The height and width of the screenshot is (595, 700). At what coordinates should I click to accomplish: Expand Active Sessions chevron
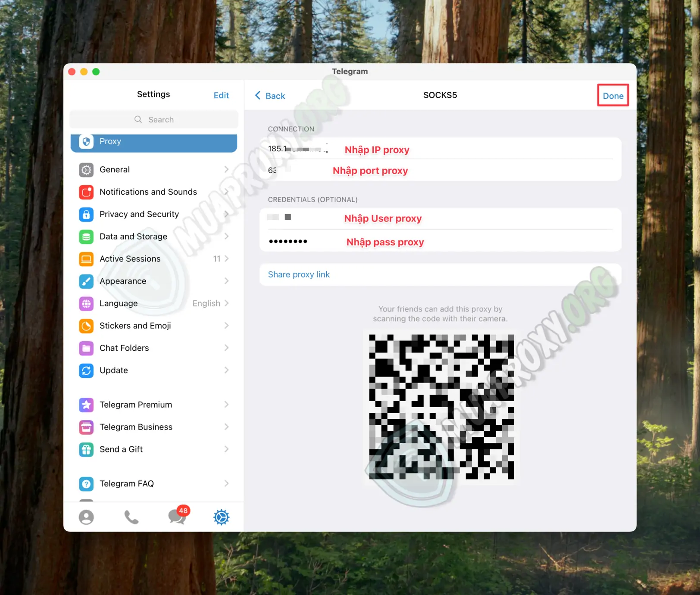pyautogui.click(x=226, y=259)
